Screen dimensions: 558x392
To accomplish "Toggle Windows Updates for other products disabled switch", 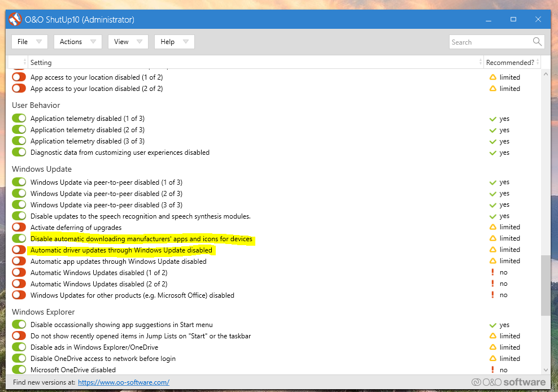I will coord(19,295).
